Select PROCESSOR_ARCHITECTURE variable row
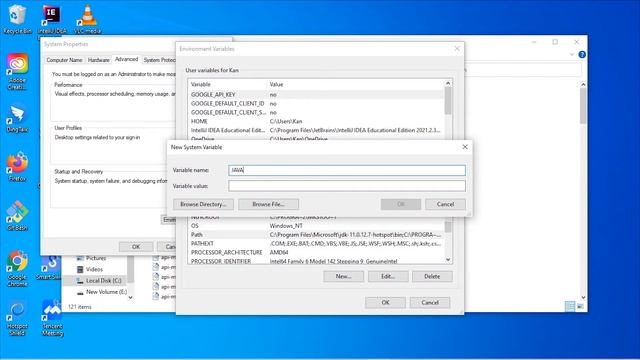Screen dimensions: 640x360 [x=316, y=253]
